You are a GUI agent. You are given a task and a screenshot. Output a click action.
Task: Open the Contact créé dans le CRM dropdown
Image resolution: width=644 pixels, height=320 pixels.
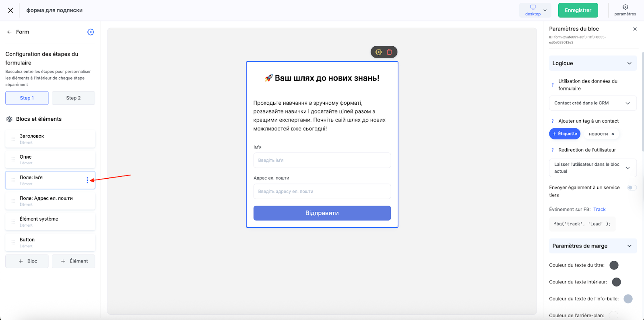[x=592, y=103]
